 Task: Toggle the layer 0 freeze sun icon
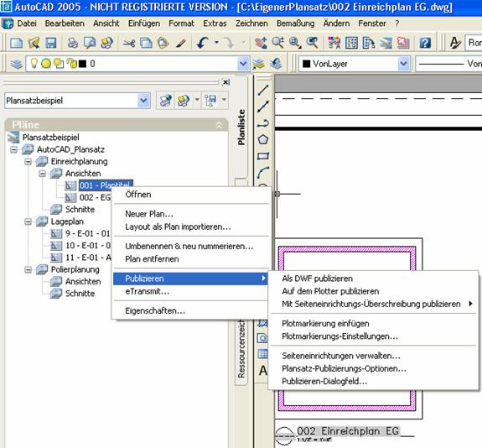coord(46,64)
